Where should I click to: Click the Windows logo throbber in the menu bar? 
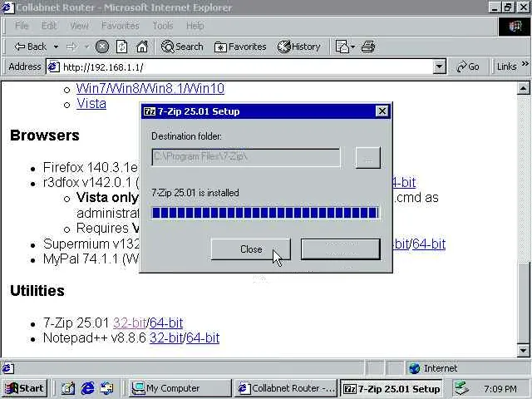click(x=515, y=26)
